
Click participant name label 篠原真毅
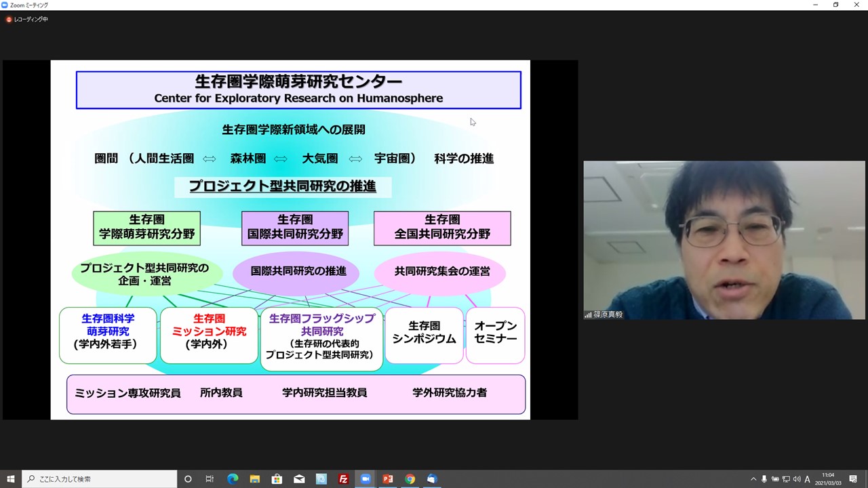coord(608,314)
